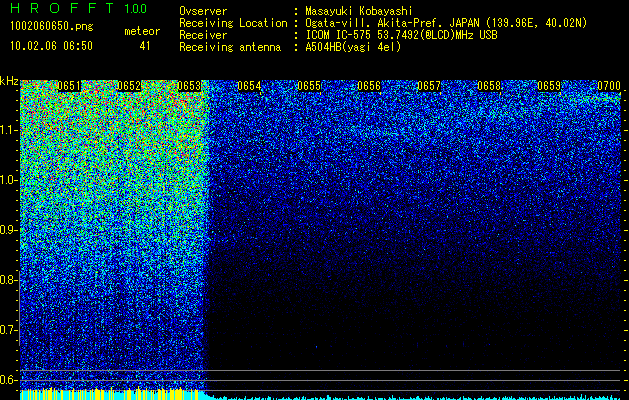Click the meteor label
Screen dimensions: 629x400
142,31
